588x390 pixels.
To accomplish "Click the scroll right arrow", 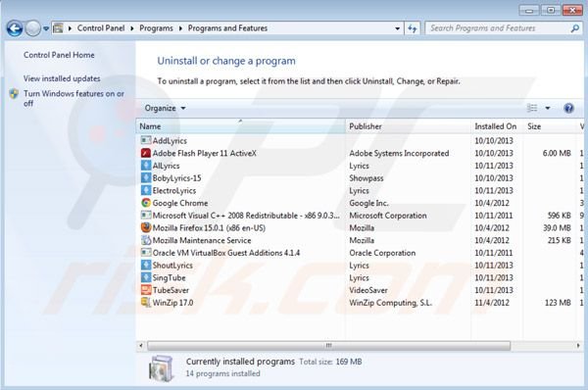I will point(578,345).
